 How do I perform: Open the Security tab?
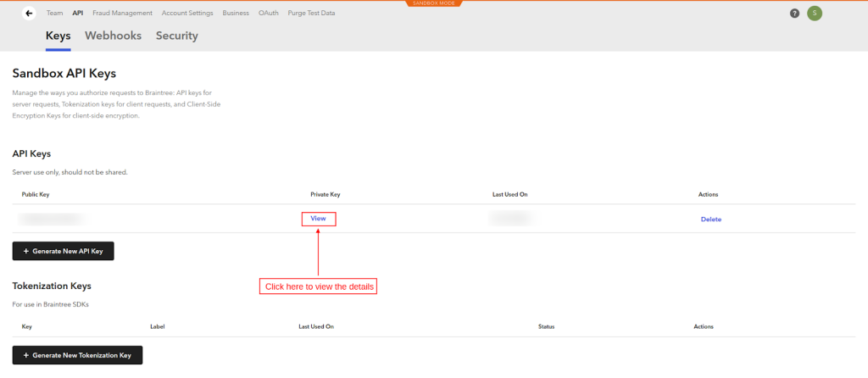point(176,36)
